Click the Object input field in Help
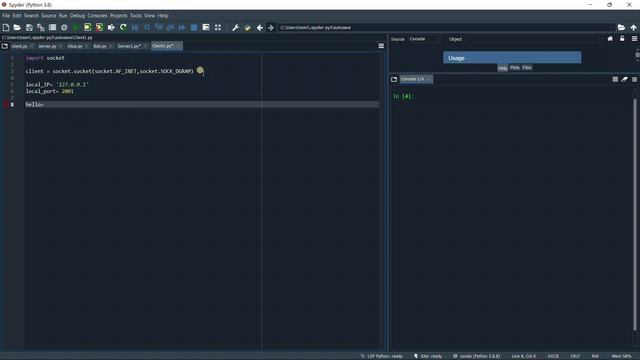This screenshot has width=640, height=360. click(534, 39)
